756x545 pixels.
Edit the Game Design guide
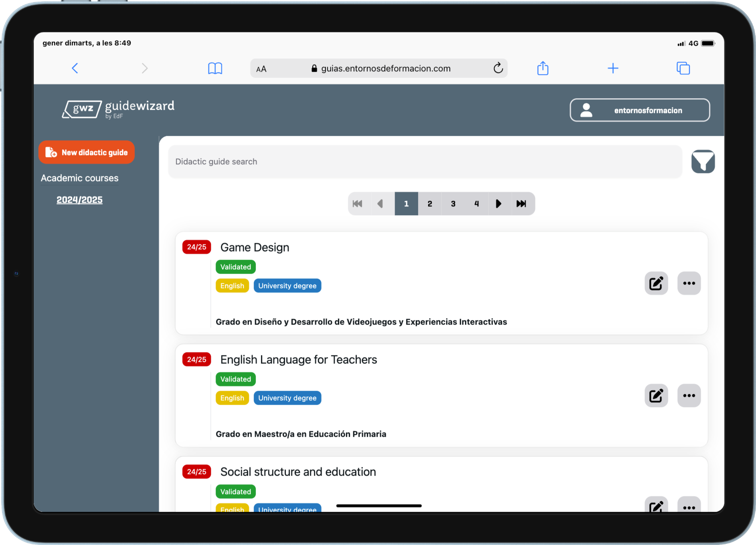point(656,283)
